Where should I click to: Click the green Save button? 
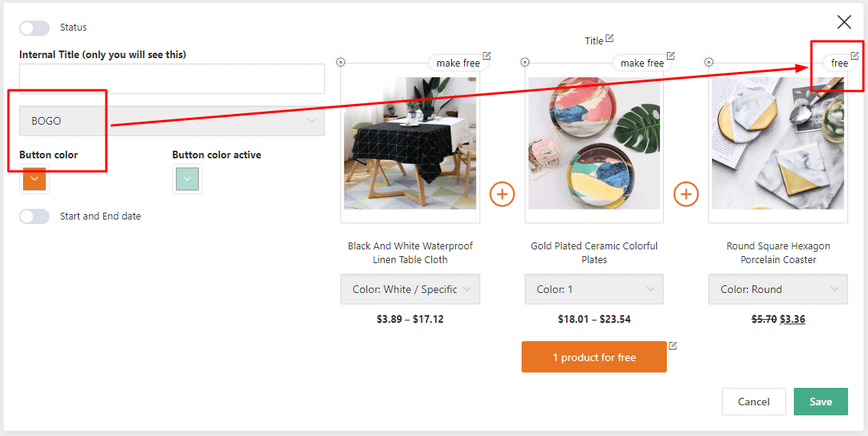pyautogui.click(x=821, y=402)
